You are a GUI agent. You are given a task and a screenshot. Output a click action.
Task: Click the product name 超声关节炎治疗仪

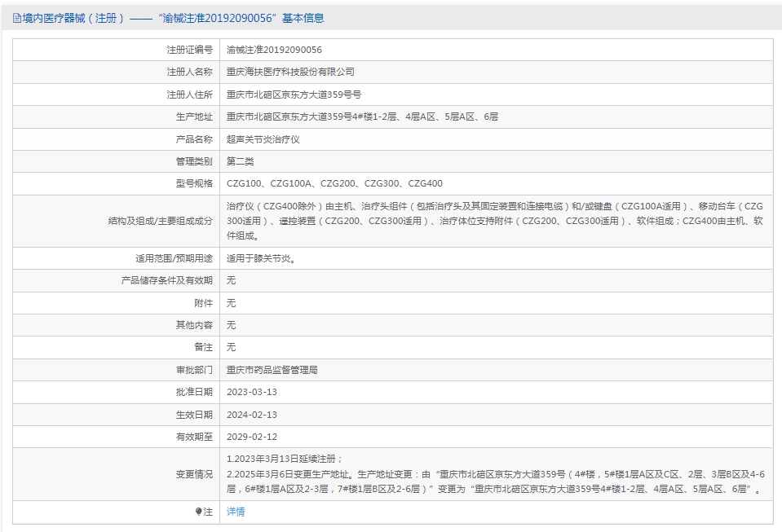pyautogui.click(x=263, y=139)
